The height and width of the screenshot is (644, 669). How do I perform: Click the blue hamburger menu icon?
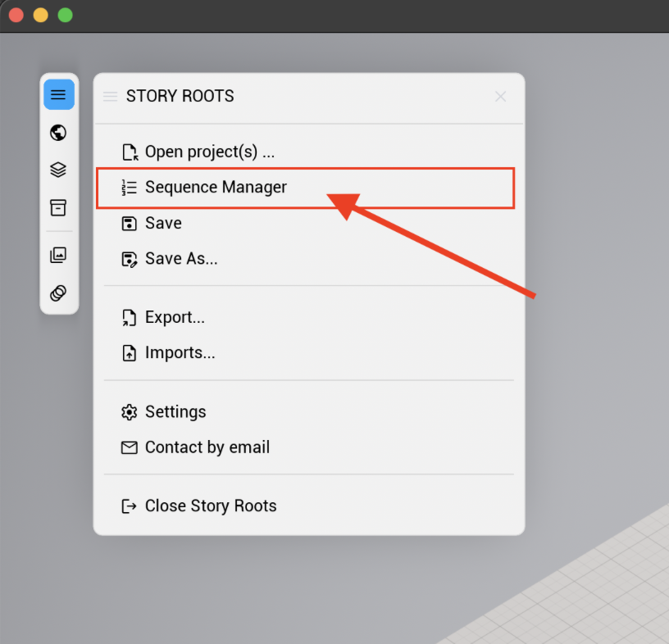pyautogui.click(x=59, y=94)
